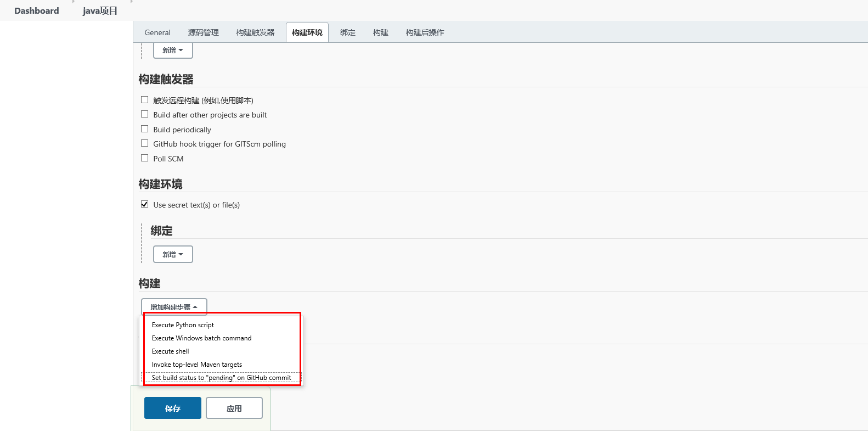
Task: Click the 构建 section heading
Action: [149, 283]
